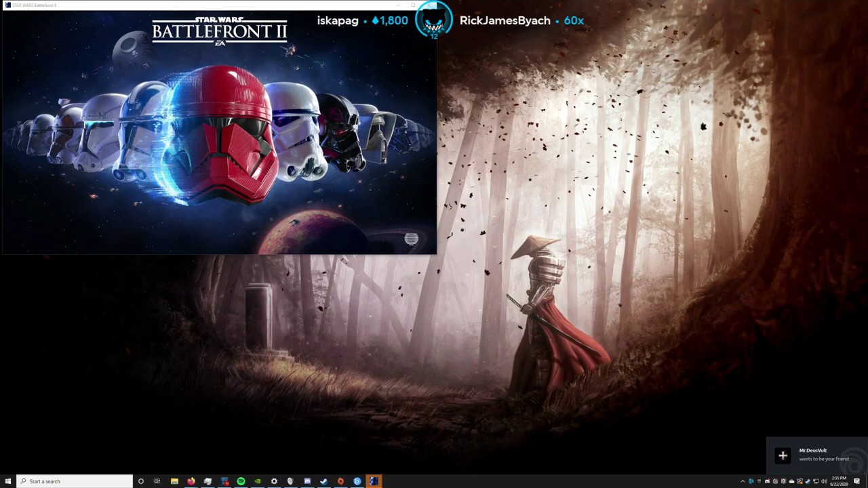Click 'wants to be your friend' text
This screenshot has height=488, width=868.
pos(823,459)
